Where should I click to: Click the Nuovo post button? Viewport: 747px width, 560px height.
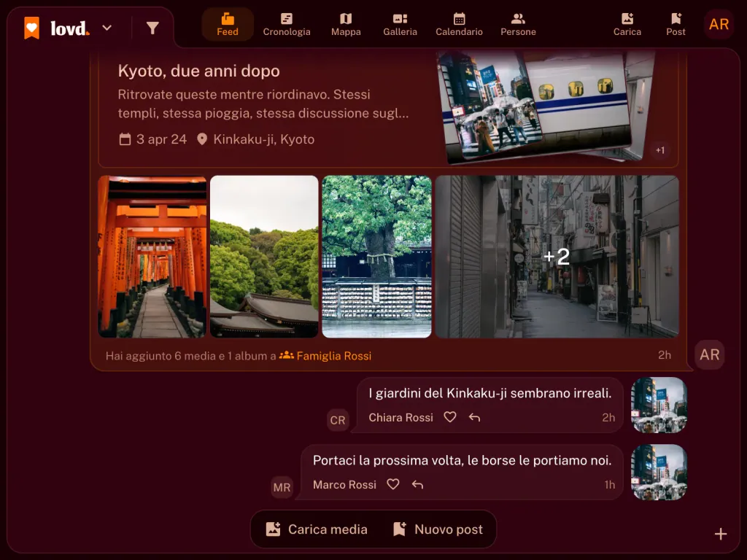pyautogui.click(x=438, y=529)
